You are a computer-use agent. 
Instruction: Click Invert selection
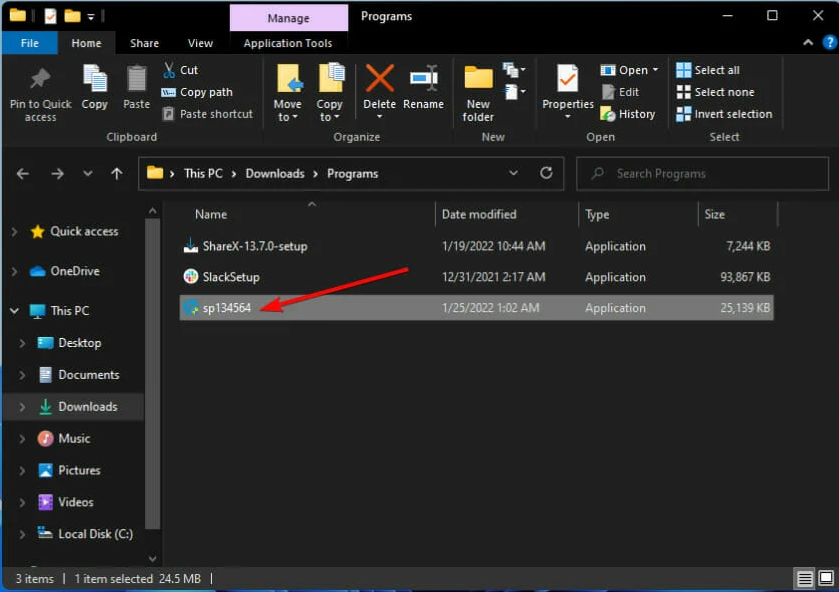[x=724, y=114]
